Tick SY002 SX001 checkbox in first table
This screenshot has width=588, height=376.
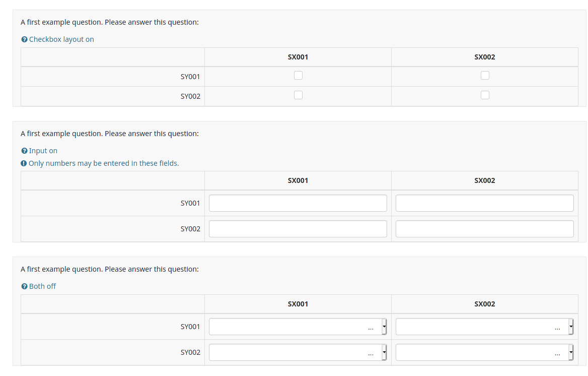pyautogui.click(x=298, y=95)
